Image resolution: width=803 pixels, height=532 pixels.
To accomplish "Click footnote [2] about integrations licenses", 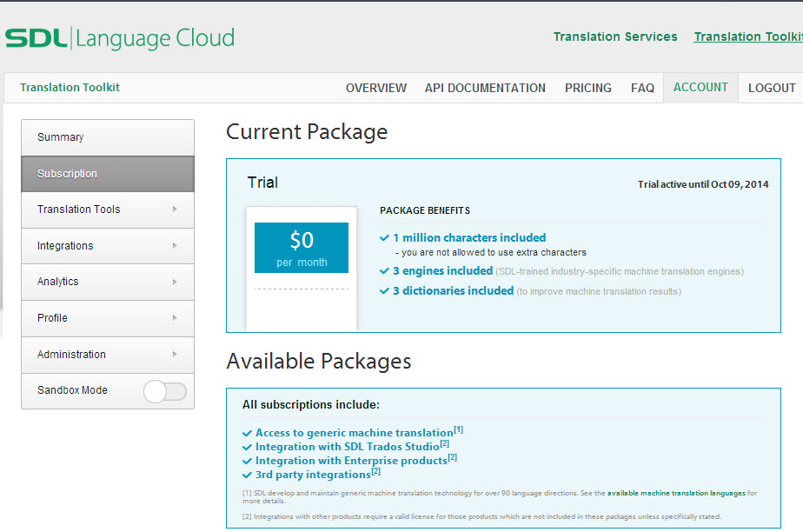I will (x=481, y=516).
